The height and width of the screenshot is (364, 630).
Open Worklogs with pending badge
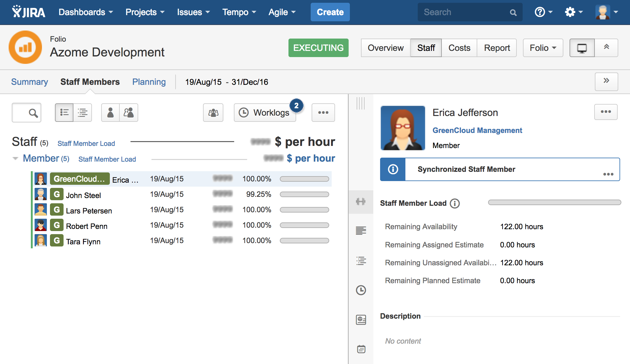tap(265, 113)
